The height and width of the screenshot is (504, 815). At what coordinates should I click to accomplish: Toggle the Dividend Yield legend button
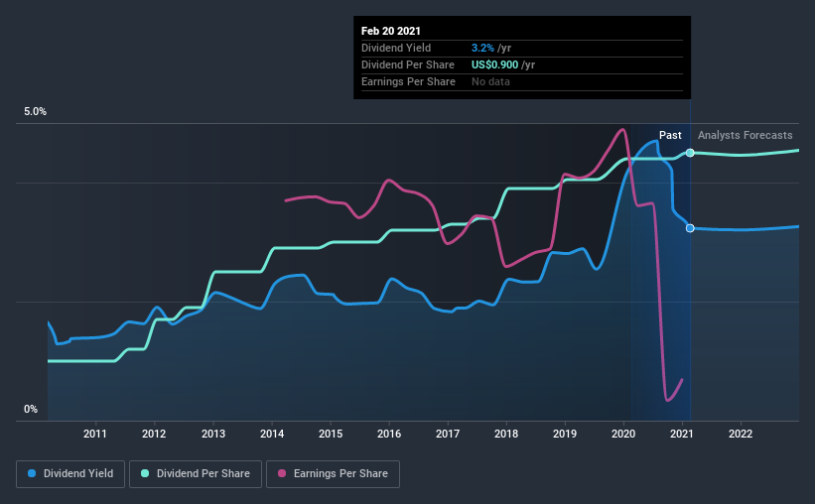click(x=70, y=474)
